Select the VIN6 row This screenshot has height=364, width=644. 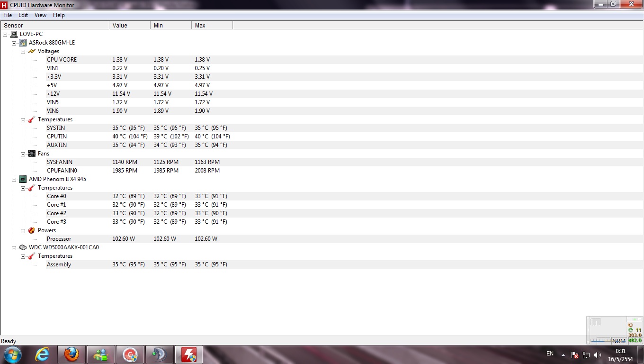tap(322, 111)
